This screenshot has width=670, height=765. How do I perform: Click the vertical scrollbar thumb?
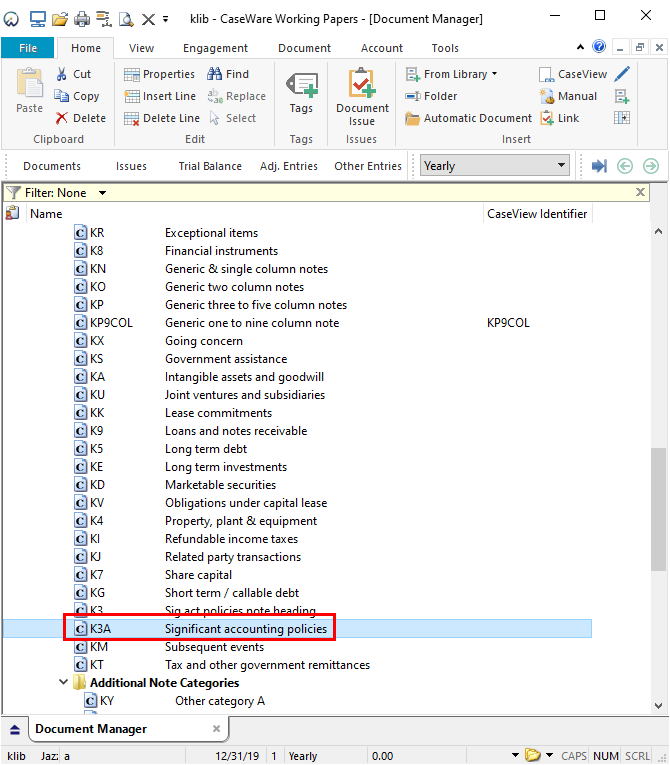tap(658, 509)
